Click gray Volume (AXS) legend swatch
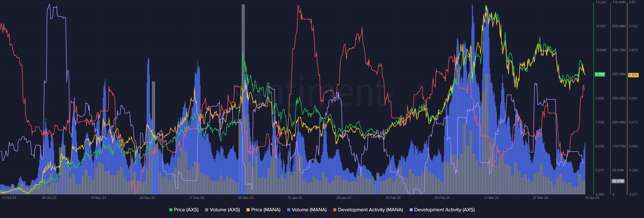This screenshot has width=644, height=218. [207, 210]
